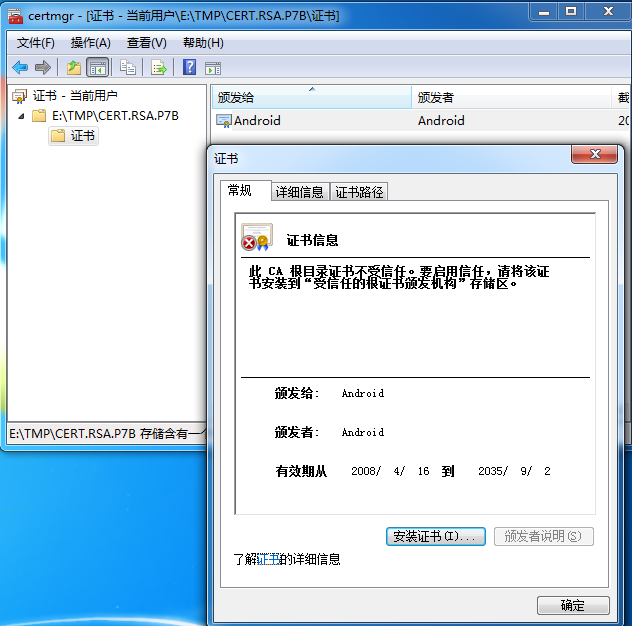Switch to the 证书路径 tab
Screen dimensions: 632x626
click(359, 192)
